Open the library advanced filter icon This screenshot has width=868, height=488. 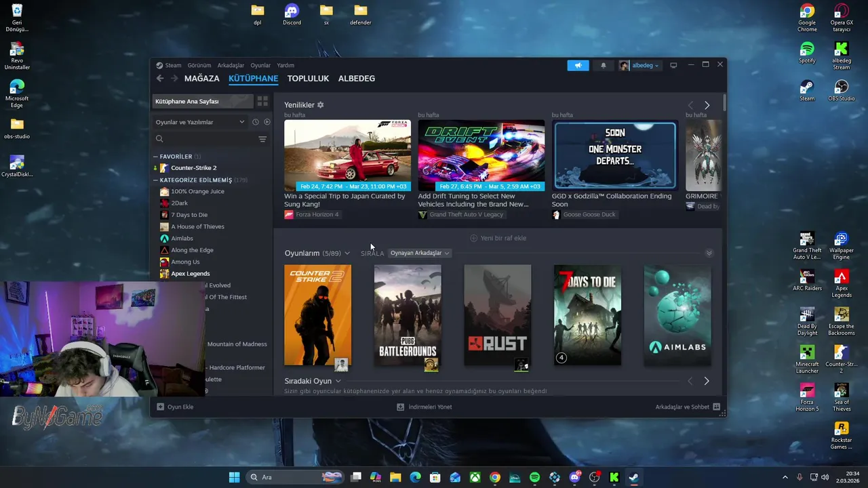[x=262, y=139]
